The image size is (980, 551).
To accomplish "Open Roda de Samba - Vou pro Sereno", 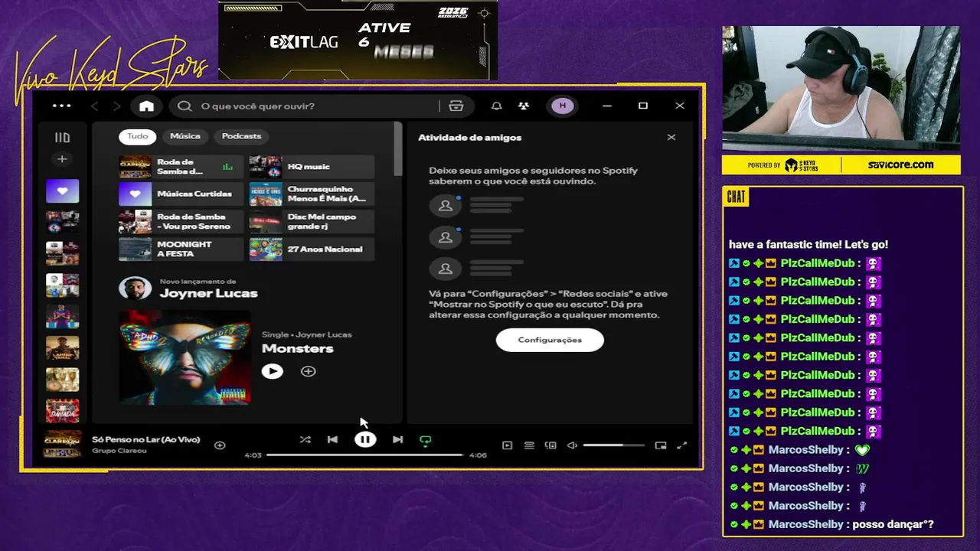I will [181, 222].
